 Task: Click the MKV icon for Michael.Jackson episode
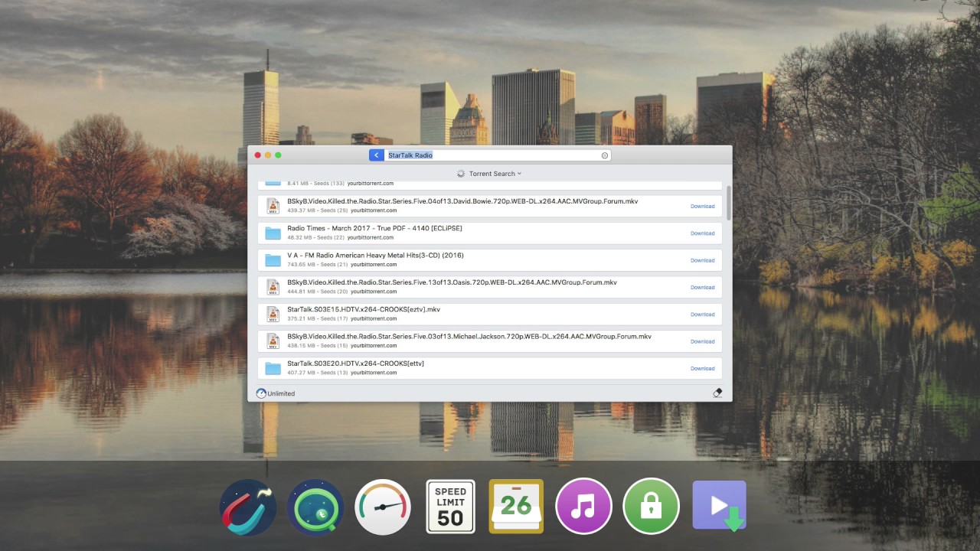coord(273,341)
